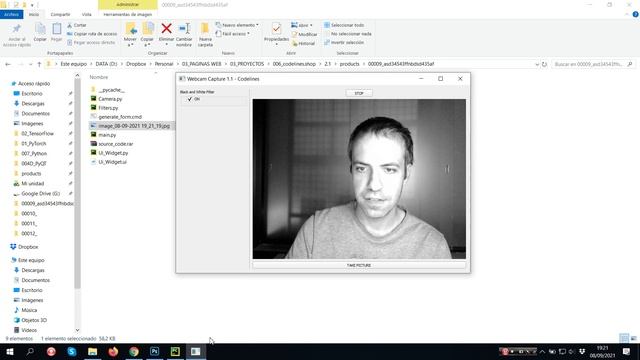Click the Buscar search field
Image resolution: width=640 pixels, height=360 pixels.
[x=593, y=64]
